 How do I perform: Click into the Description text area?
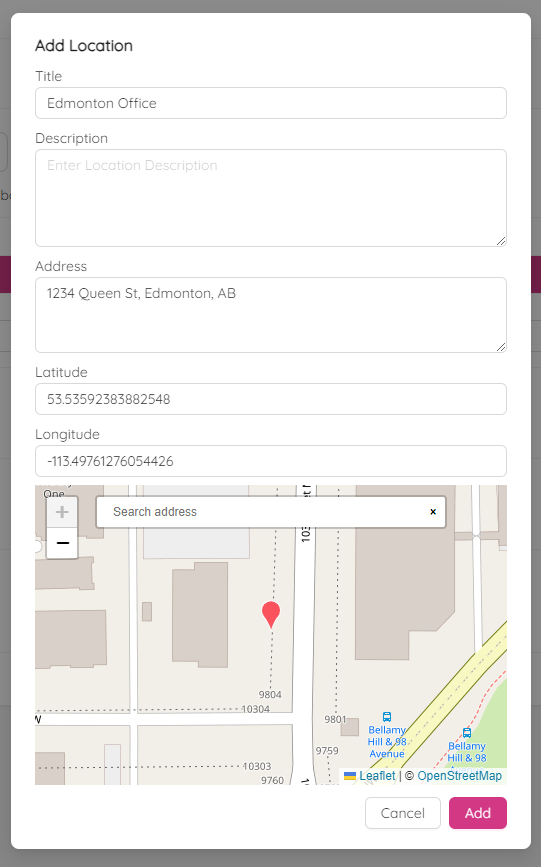pos(271,198)
